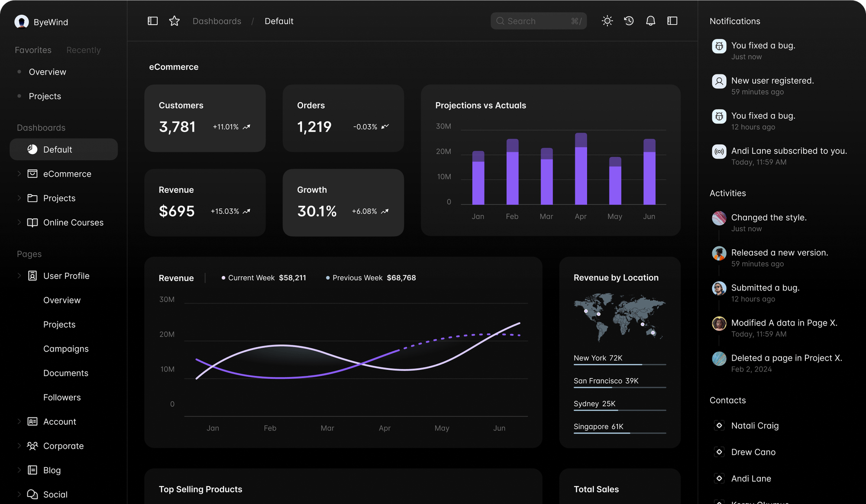Click the Singapore 61K progress bar
Viewport: 866px width, 504px height.
[x=620, y=433]
